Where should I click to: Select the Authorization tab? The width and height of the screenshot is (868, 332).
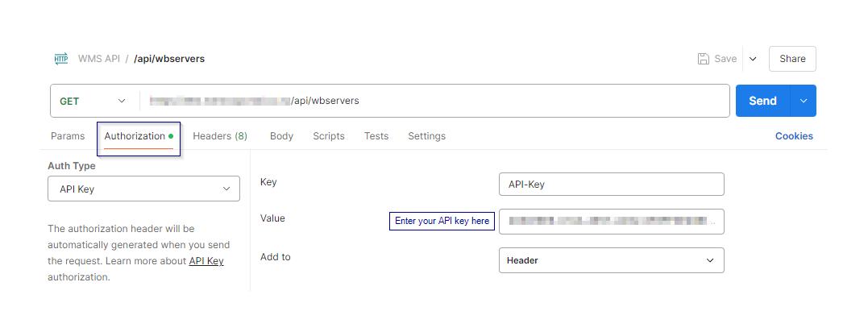click(139, 136)
